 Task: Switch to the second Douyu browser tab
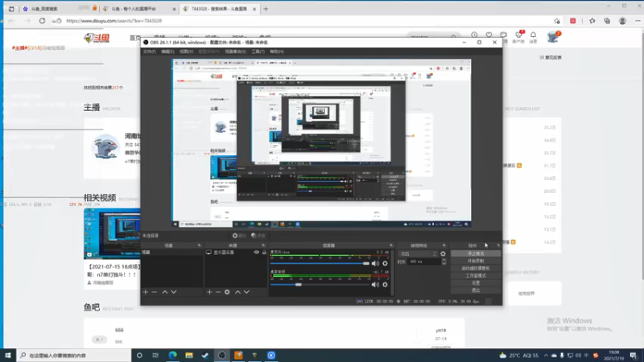tap(138, 9)
